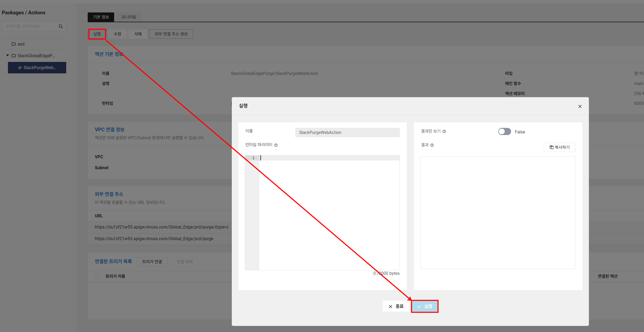
Task: Click help icon beside 결과만 보기
Action: click(x=444, y=131)
